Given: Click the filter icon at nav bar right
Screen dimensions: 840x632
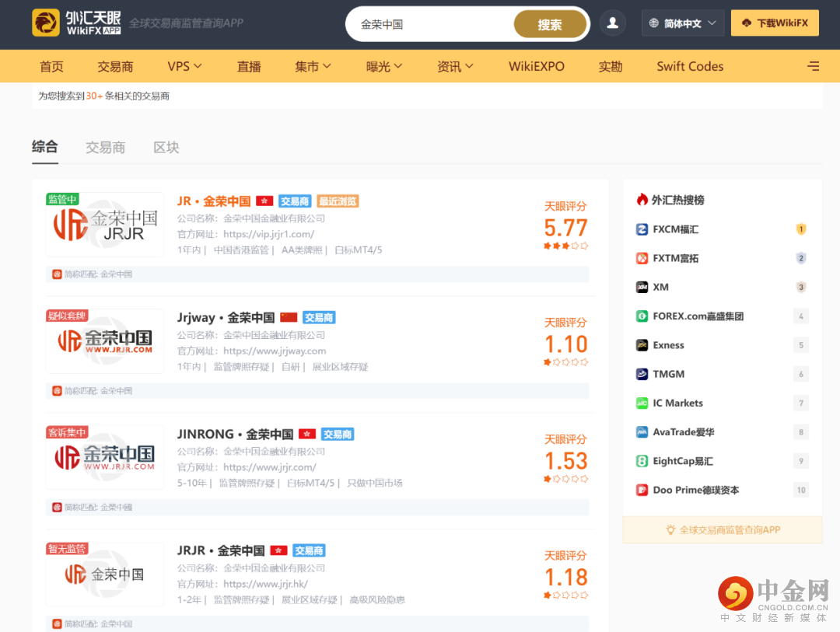Looking at the screenshot, I should click(813, 66).
